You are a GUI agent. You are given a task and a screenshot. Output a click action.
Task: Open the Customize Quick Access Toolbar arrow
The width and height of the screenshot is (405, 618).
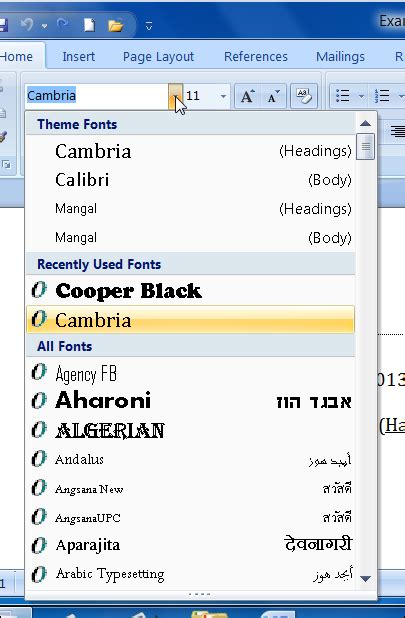click(x=149, y=26)
